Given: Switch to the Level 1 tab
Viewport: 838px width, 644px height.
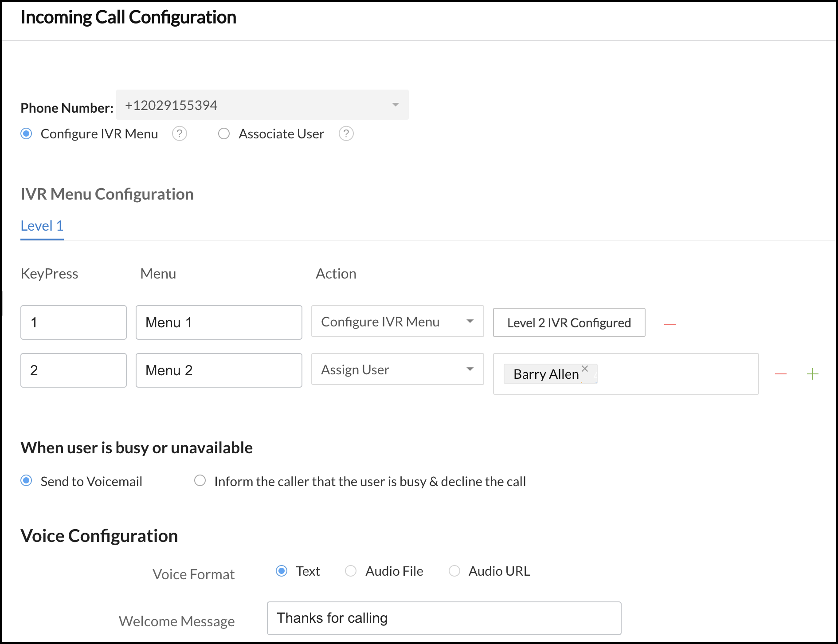Looking at the screenshot, I should coord(42,226).
